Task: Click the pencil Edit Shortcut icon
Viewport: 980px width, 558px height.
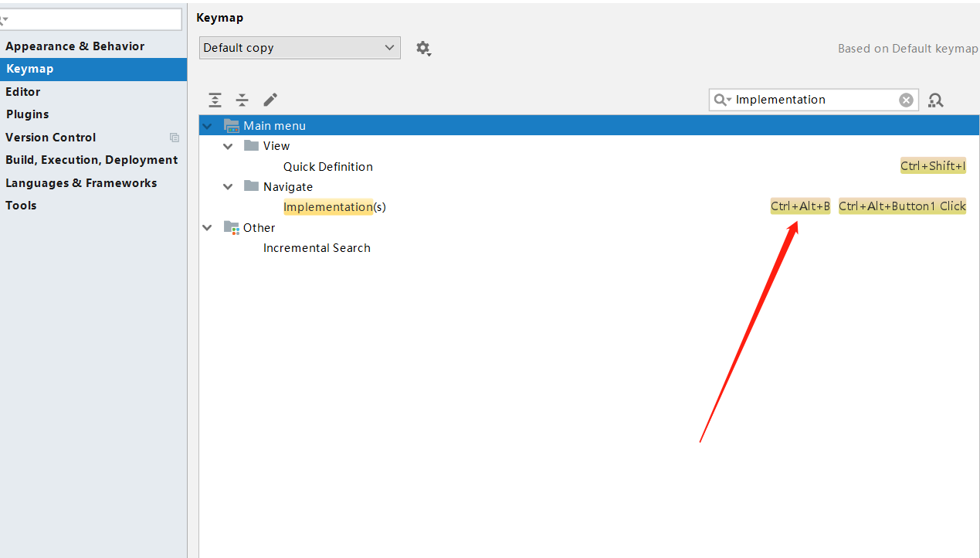Action: (x=270, y=100)
